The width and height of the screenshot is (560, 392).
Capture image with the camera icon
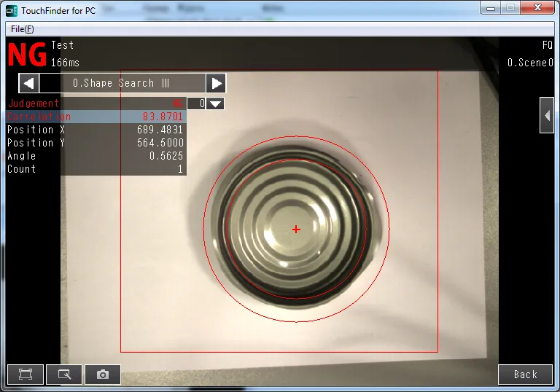[103, 375]
